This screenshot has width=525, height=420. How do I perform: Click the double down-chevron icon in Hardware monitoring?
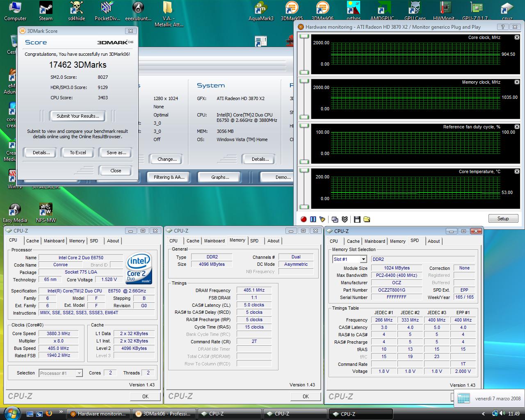(345, 219)
